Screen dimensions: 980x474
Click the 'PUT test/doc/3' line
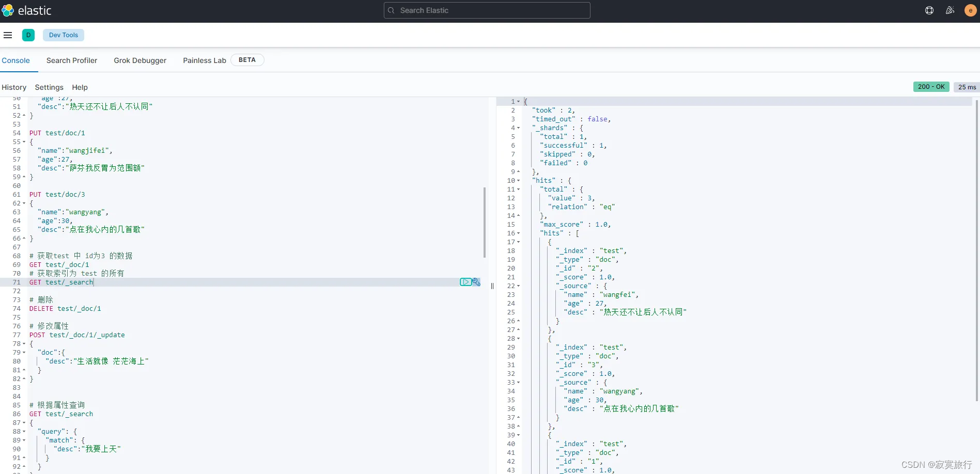[x=57, y=194]
